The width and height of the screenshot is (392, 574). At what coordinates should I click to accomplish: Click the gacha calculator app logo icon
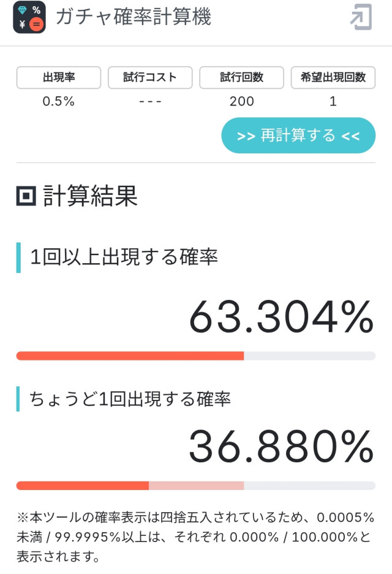(x=29, y=17)
